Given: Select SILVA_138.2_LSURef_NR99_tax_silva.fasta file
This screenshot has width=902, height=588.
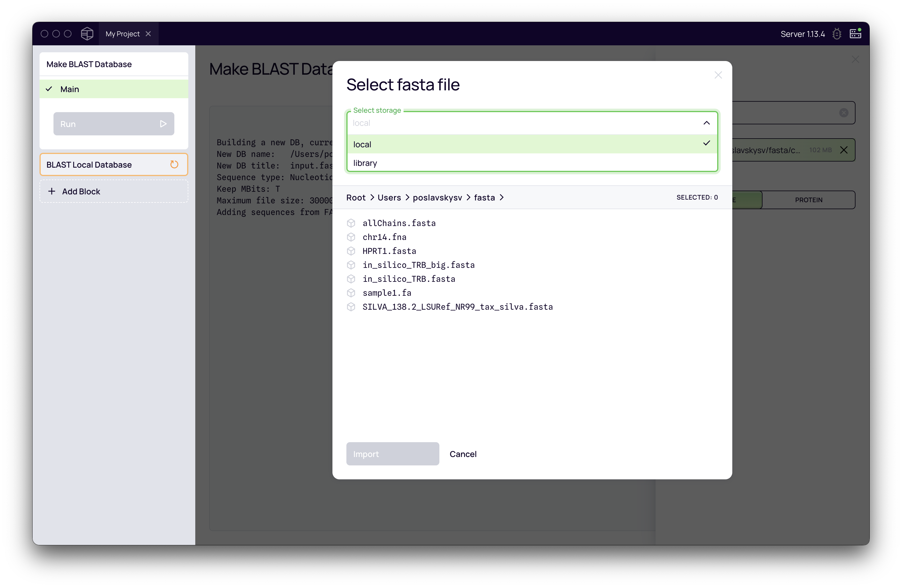Looking at the screenshot, I should click(457, 307).
